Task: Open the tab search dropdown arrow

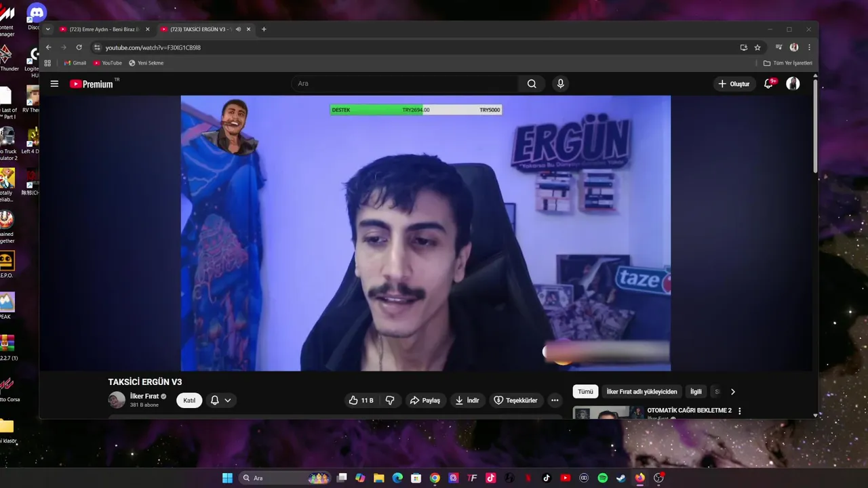Action: click(47, 29)
